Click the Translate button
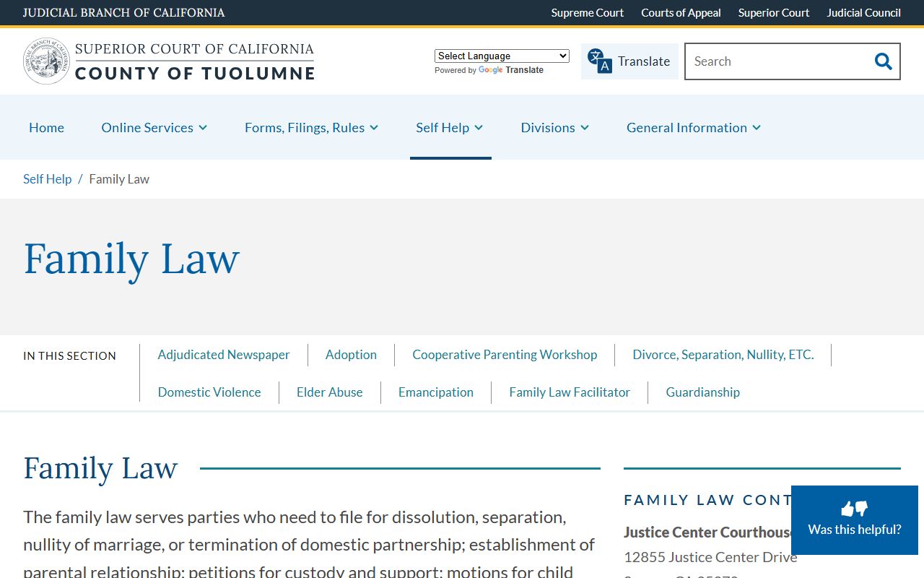Screen dimensions: 924x578 (x=629, y=61)
